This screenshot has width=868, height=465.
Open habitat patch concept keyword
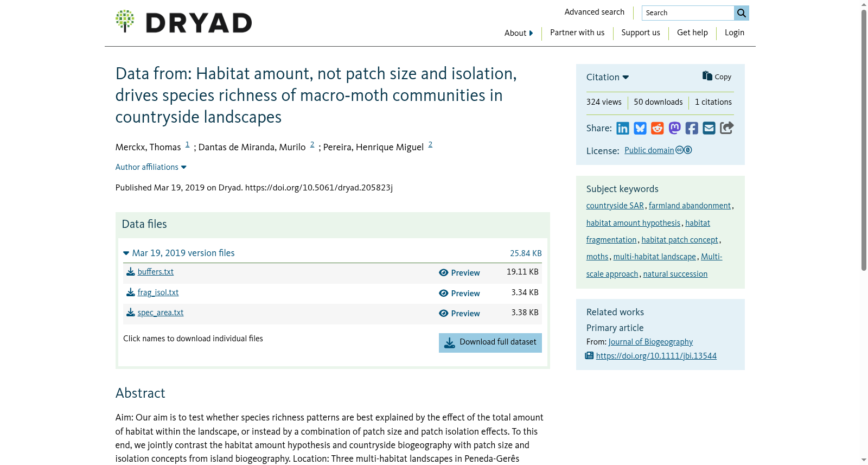[680, 240]
